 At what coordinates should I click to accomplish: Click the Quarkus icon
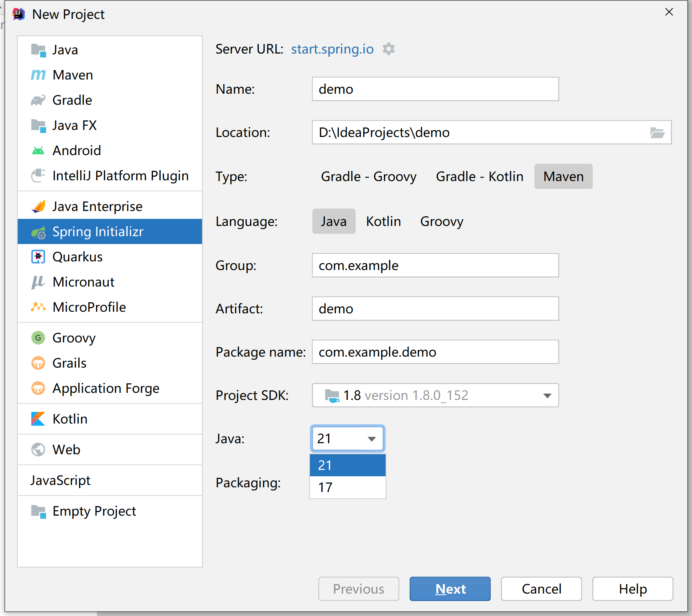[38, 257]
